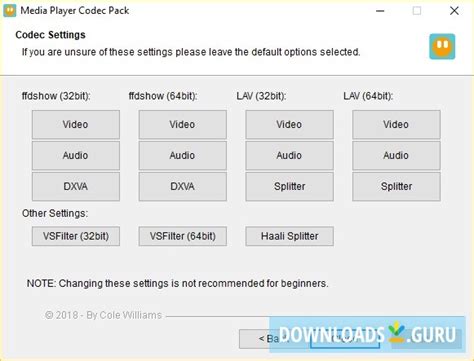
Task: Open LAV 32bit Audio settings
Action: (x=289, y=155)
